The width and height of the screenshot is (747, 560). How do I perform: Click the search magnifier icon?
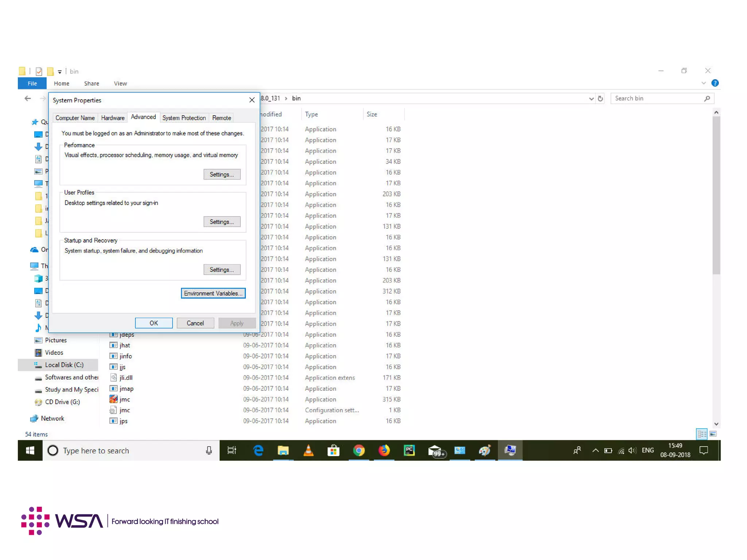[707, 99]
